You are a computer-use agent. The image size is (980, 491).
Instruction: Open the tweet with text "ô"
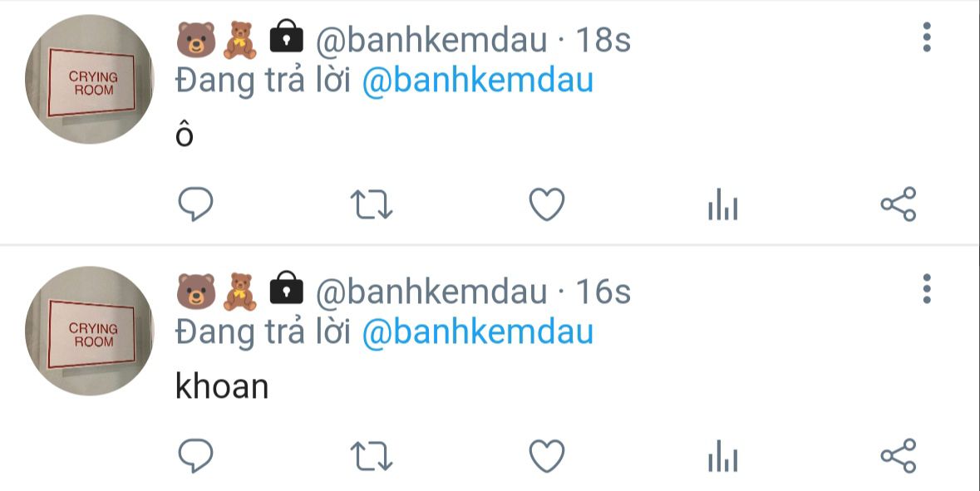pyautogui.click(x=185, y=135)
